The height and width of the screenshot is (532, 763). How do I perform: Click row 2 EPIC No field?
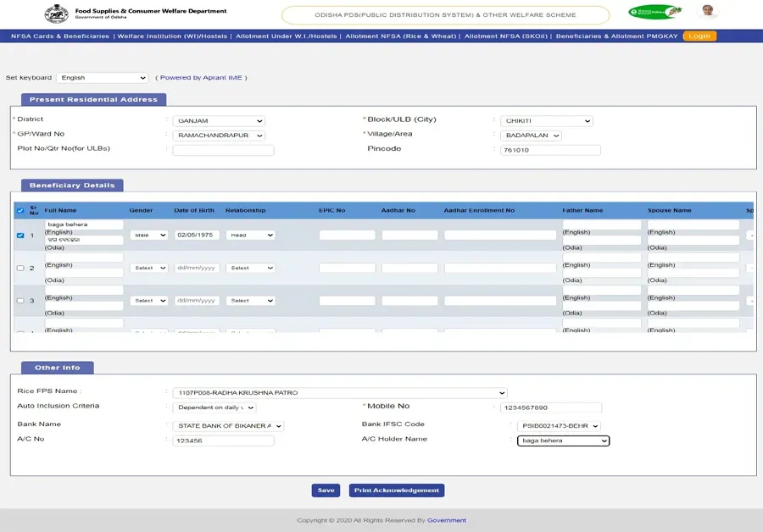click(348, 268)
